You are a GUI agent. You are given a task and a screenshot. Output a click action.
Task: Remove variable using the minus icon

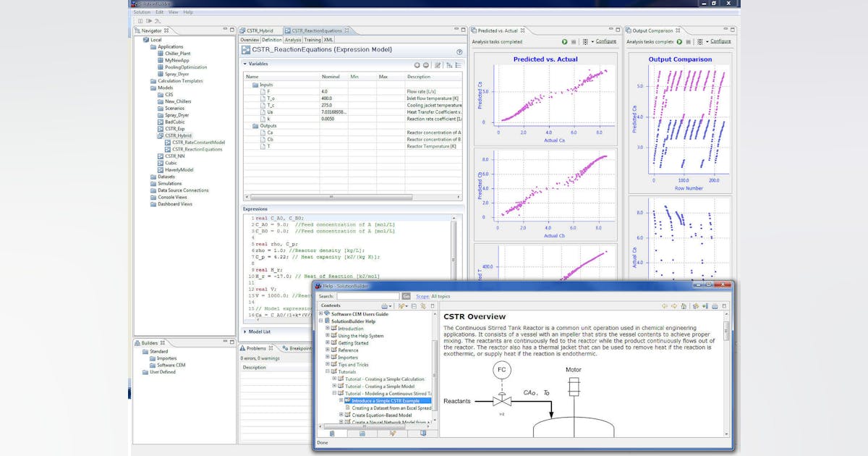[426, 65]
